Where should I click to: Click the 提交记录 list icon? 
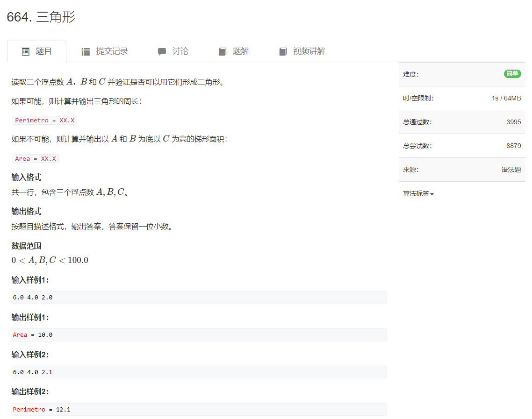coord(86,51)
